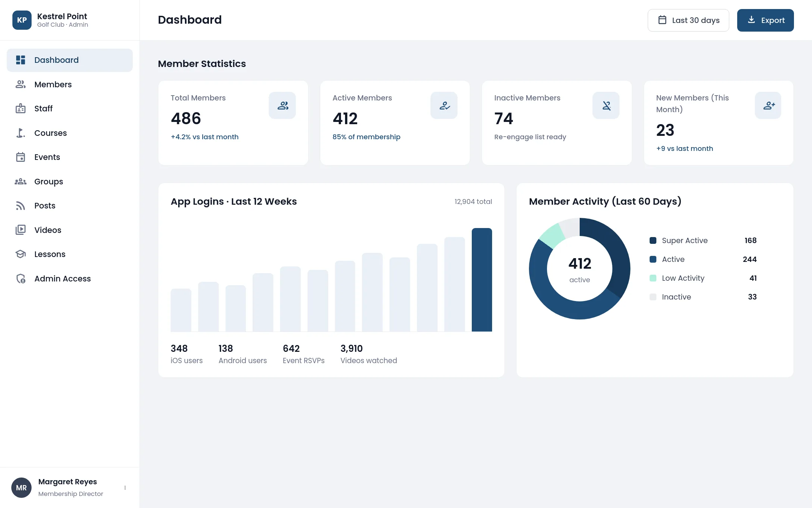812x508 pixels.
Task: Click the '3,910' videos watched value
Action: [x=351, y=348]
